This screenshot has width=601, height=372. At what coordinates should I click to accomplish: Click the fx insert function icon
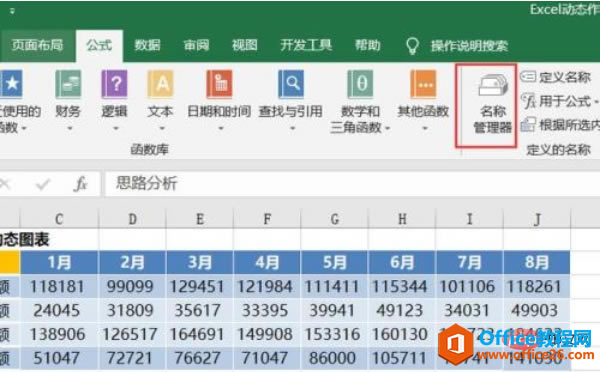click(80, 184)
